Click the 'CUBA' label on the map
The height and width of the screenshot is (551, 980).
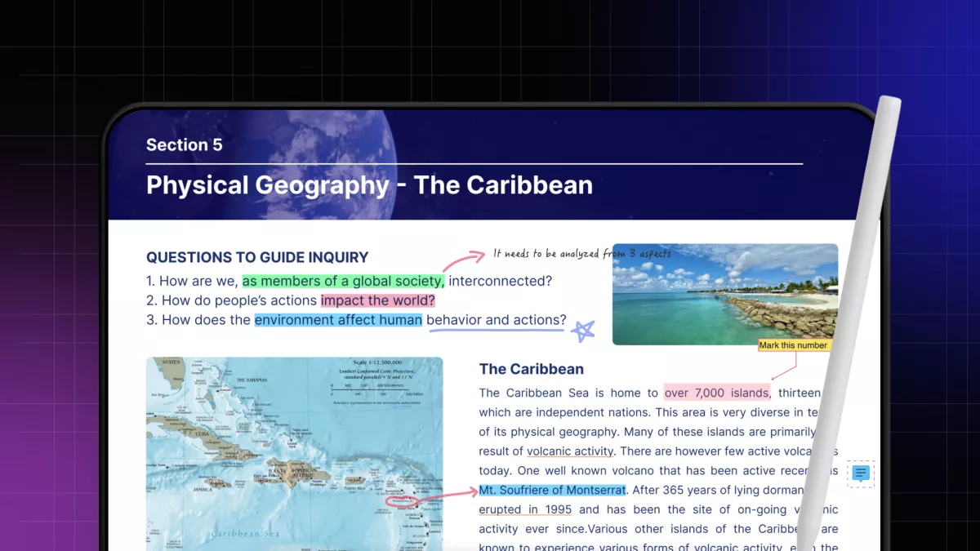[x=202, y=433]
